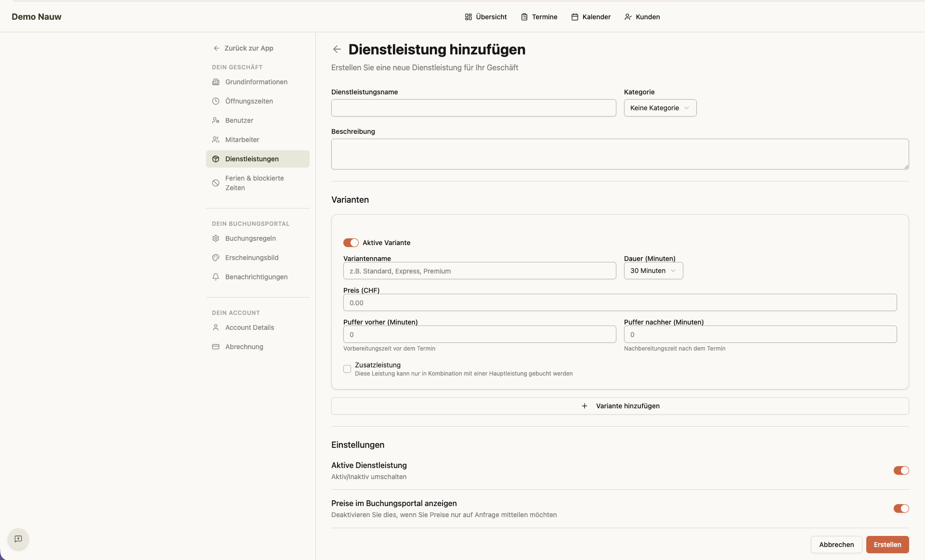Click the Kalender icon in top navigation
Viewport: 925px width, 560px height.
coord(575,17)
